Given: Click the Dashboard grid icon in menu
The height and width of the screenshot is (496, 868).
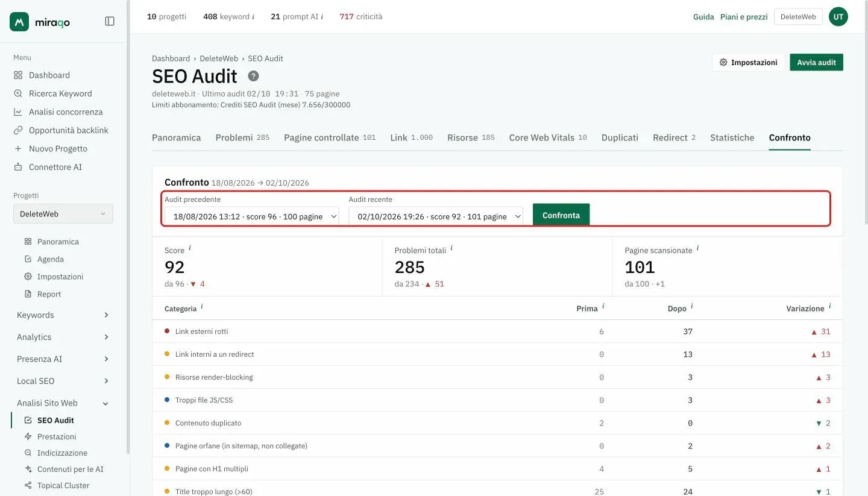Looking at the screenshot, I should click(18, 75).
